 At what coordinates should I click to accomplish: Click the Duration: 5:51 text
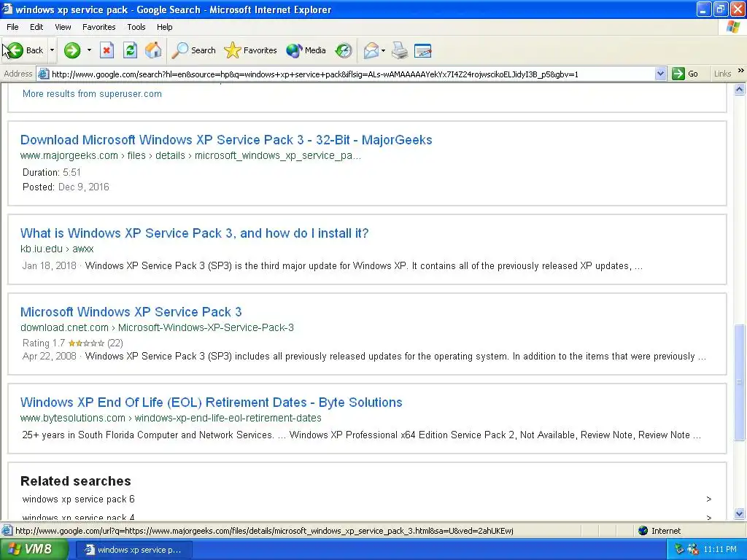(52, 172)
